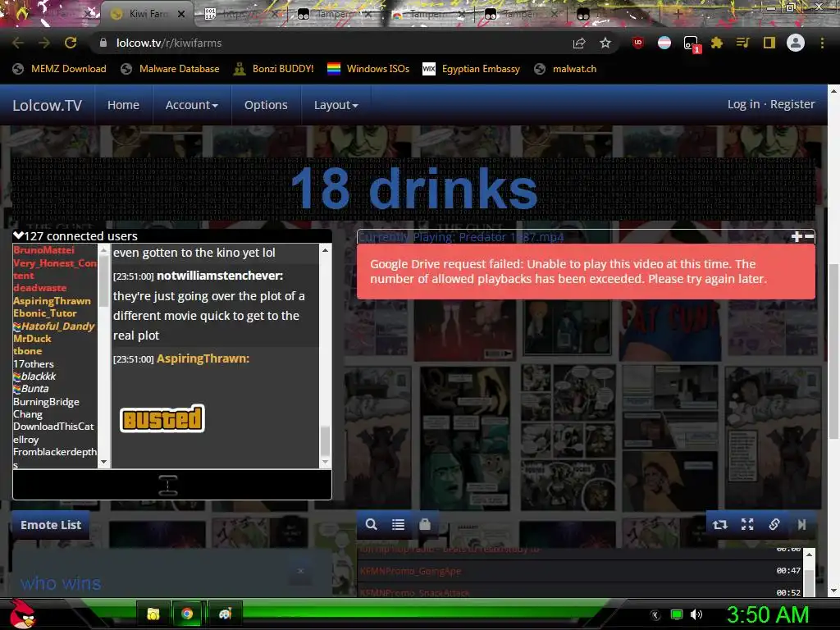Show the playlist list view
The height and width of the screenshot is (630, 840).
click(398, 524)
